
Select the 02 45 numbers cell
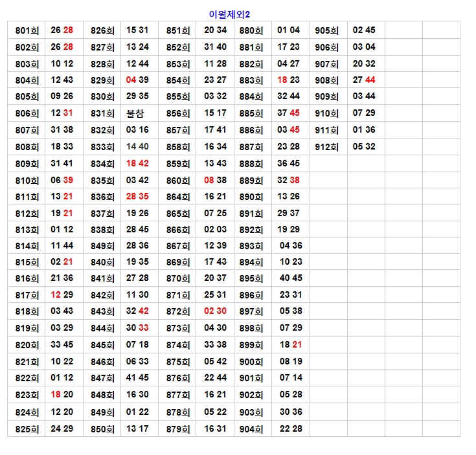pos(364,30)
